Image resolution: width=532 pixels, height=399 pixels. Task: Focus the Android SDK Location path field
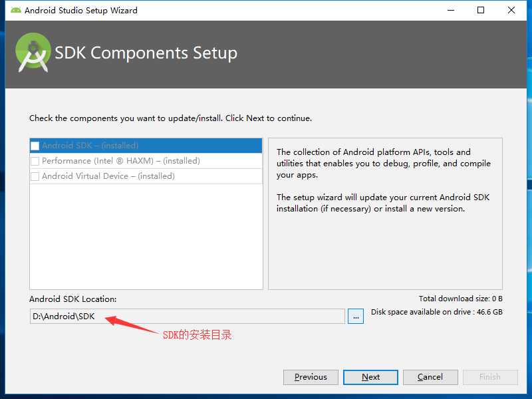coord(186,317)
